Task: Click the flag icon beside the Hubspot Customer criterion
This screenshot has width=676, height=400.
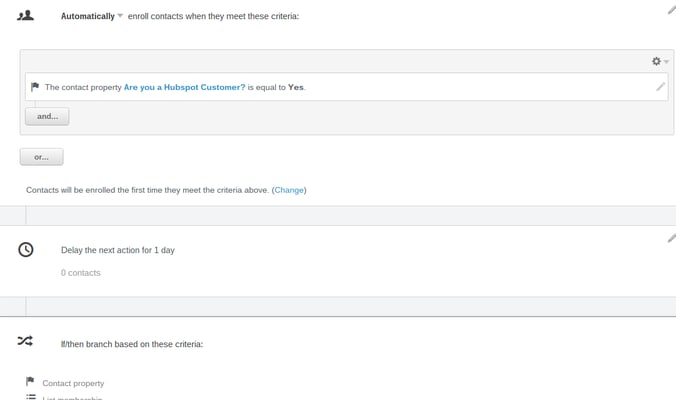Action: (35, 87)
